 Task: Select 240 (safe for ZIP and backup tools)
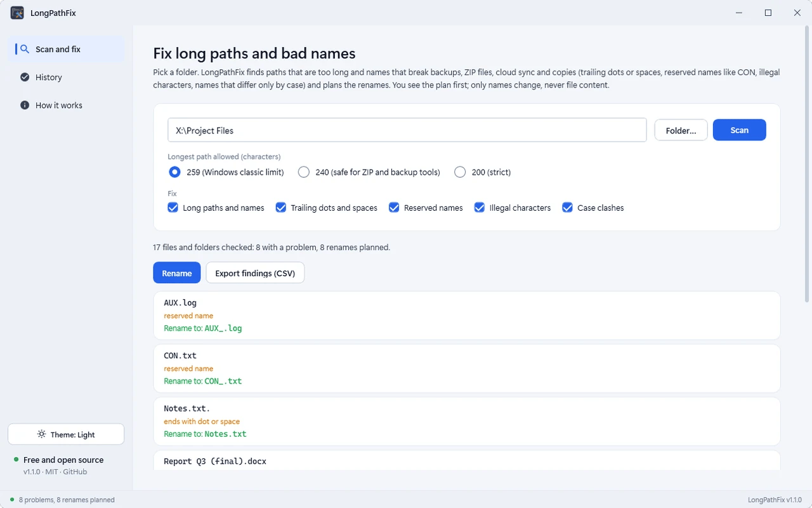(369, 172)
